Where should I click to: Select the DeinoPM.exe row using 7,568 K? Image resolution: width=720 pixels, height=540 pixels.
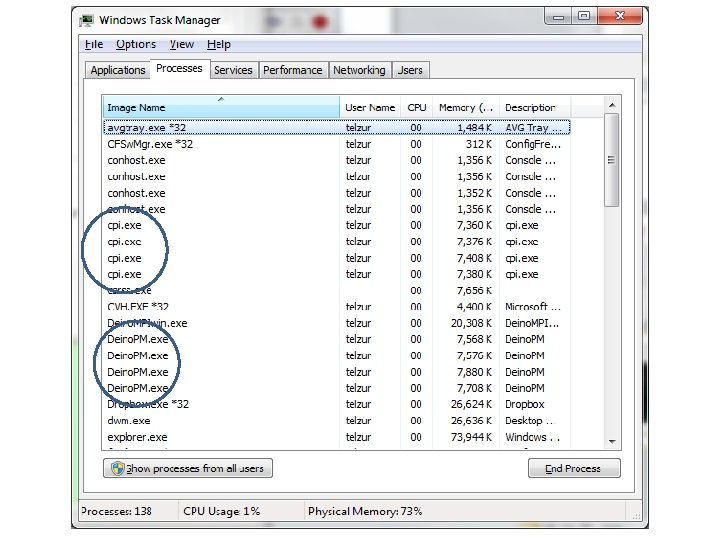click(337, 339)
